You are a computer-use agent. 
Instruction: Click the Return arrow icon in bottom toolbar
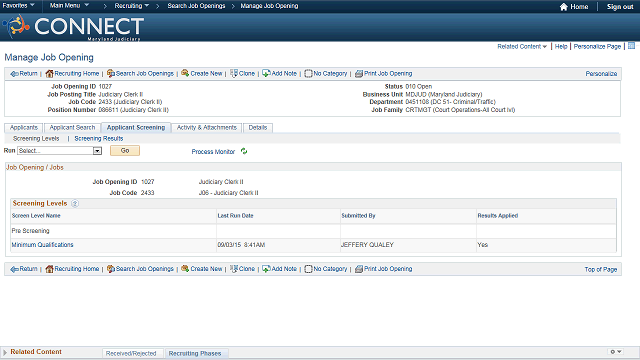(x=14, y=269)
